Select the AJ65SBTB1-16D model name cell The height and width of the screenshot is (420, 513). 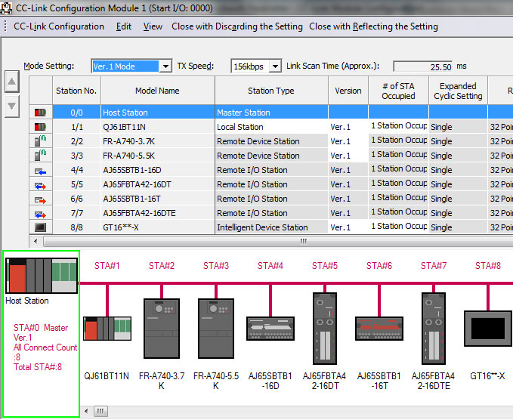[x=157, y=170]
